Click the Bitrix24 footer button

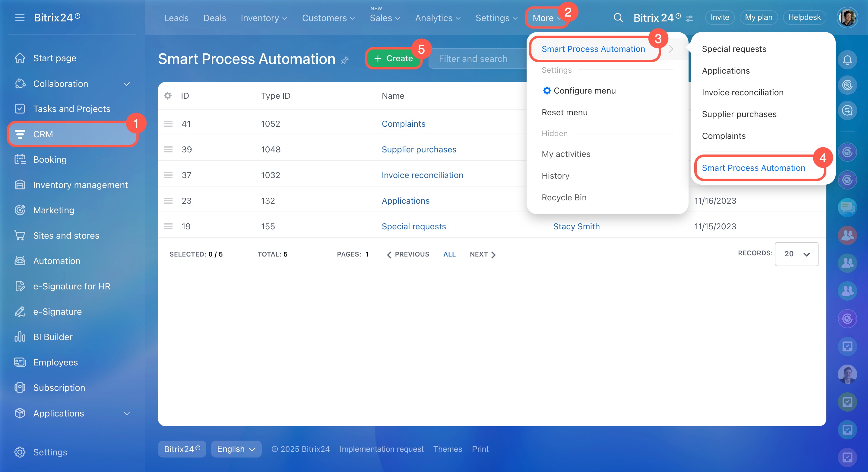[x=182, y=449]
